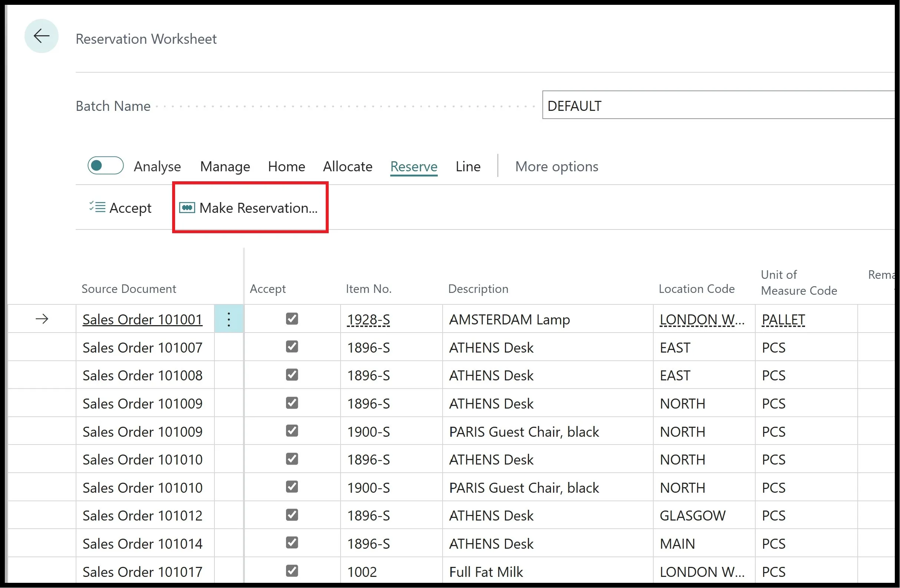Image resolution: width=900 pixels, height=588 pixels.
Task: Open the Line menu
Action: coord(468,166)
